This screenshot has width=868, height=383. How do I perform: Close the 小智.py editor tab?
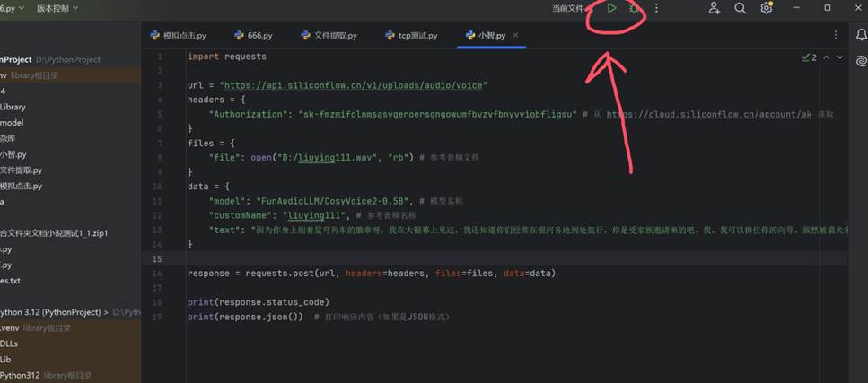(x=515, y=36)
